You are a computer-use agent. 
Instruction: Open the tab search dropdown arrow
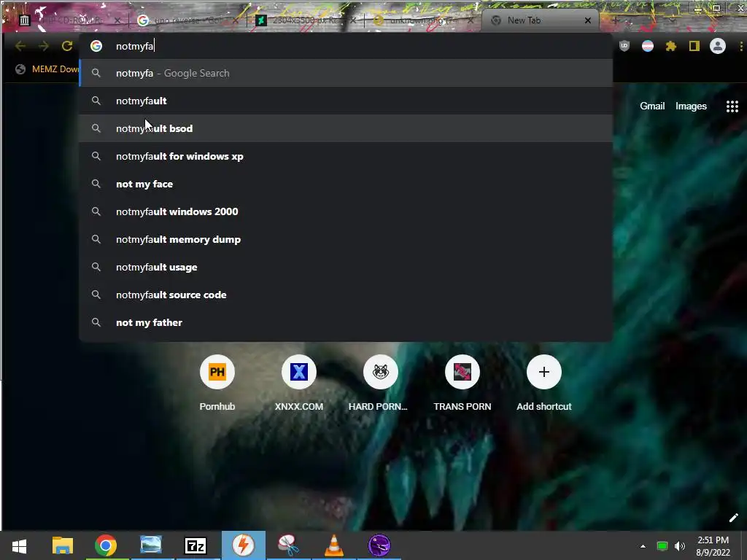(672, 20)
